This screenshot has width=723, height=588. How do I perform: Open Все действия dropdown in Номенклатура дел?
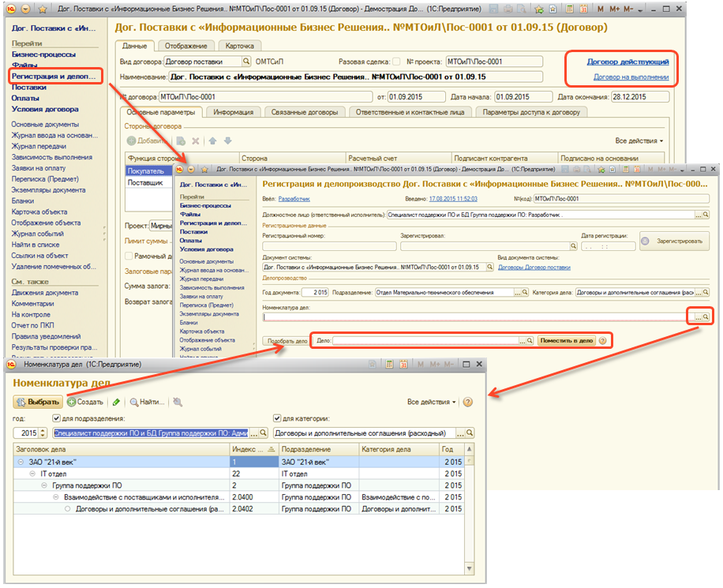(x=432, y=402)
